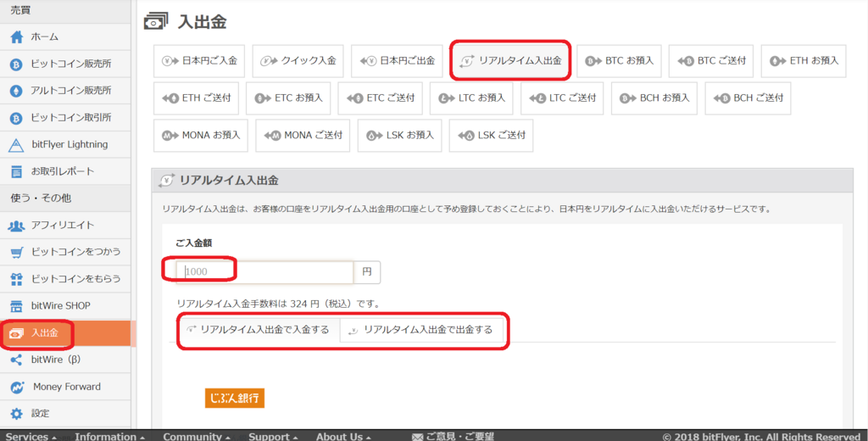This screenshot has width=868, height=441.
Task: Select the MONA ご送付 tab
Action: coord(303,135)
